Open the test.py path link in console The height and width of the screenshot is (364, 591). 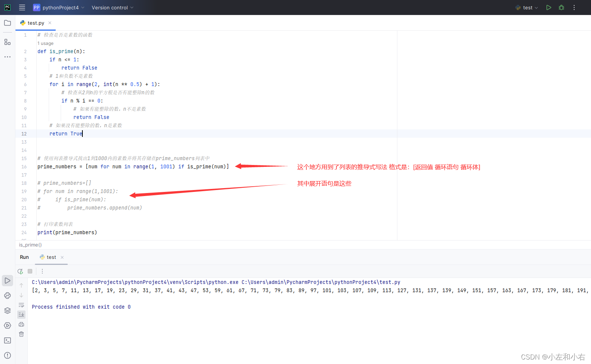click(321, 282)
